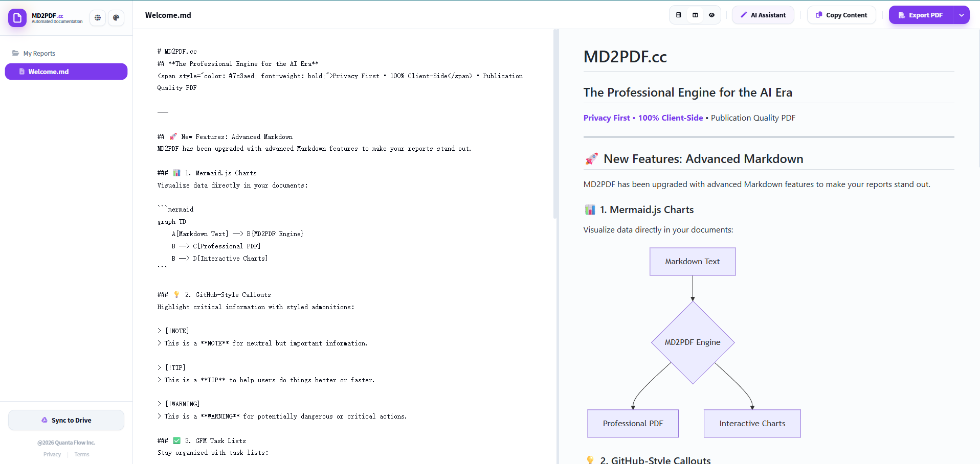Enable preview-only mode with the eye icon

[x=711, y=15]
